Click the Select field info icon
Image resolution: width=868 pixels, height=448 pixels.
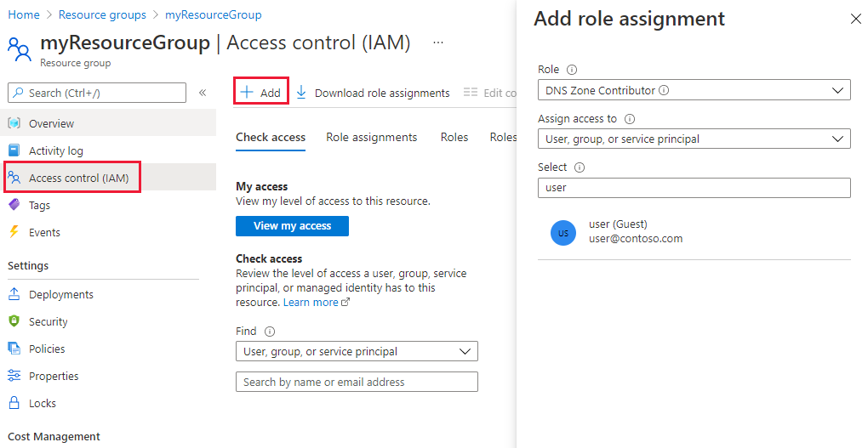[580, 167]
